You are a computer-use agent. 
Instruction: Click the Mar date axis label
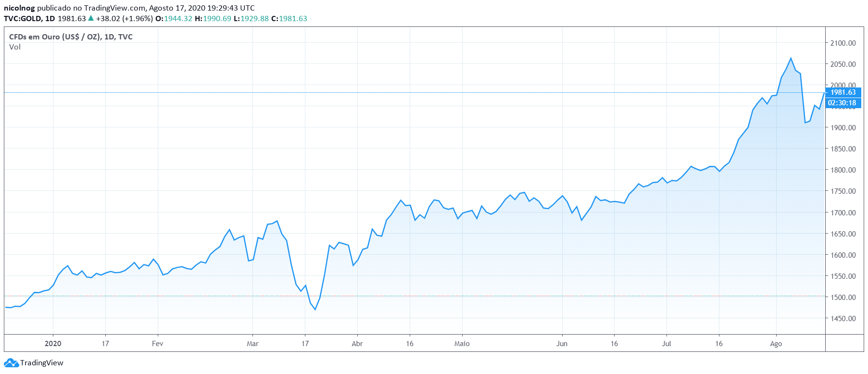[x=252, y=344]
